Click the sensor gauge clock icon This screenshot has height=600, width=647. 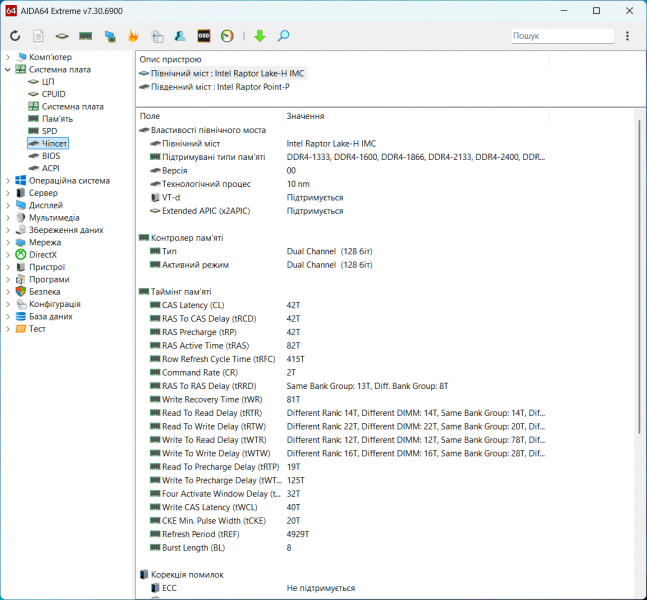pos(227,36)
